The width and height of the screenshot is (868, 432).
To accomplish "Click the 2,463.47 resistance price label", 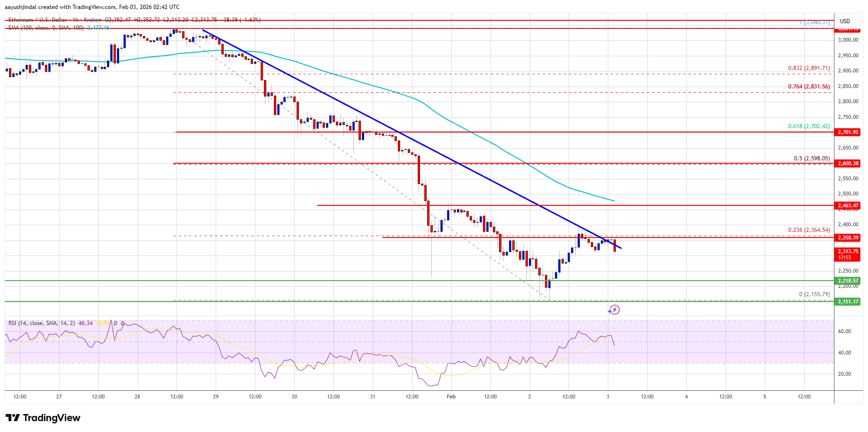I will (x=848, y=205).
